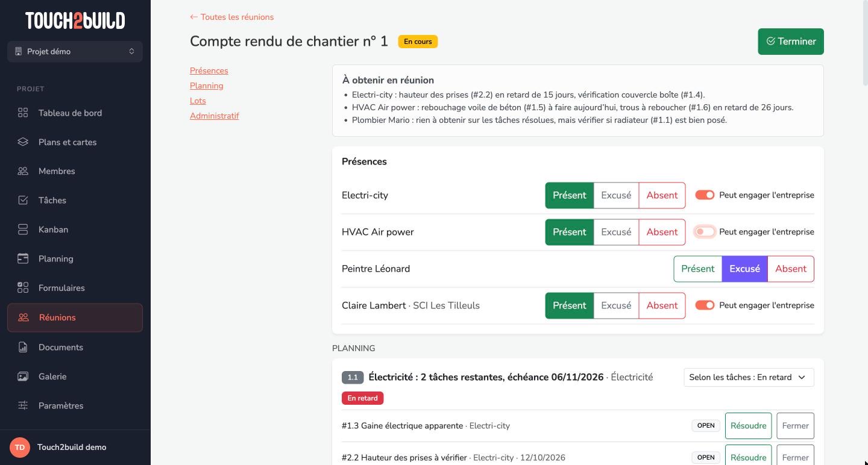Click the Tâches checkmark icon

click(x=23, y=200)
